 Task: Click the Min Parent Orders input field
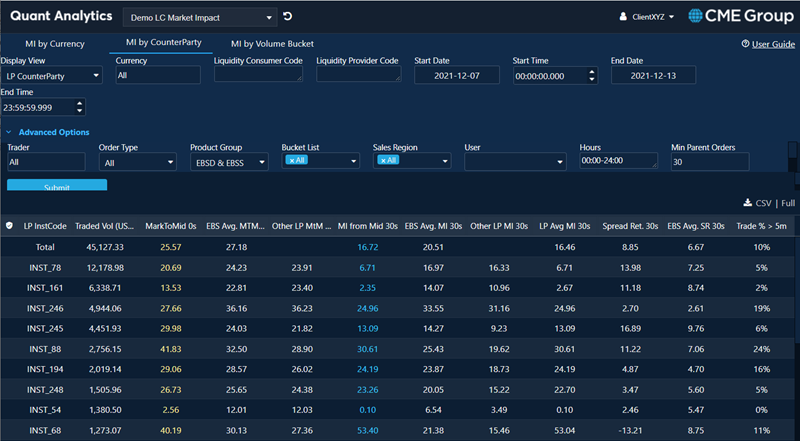point(709,161)
